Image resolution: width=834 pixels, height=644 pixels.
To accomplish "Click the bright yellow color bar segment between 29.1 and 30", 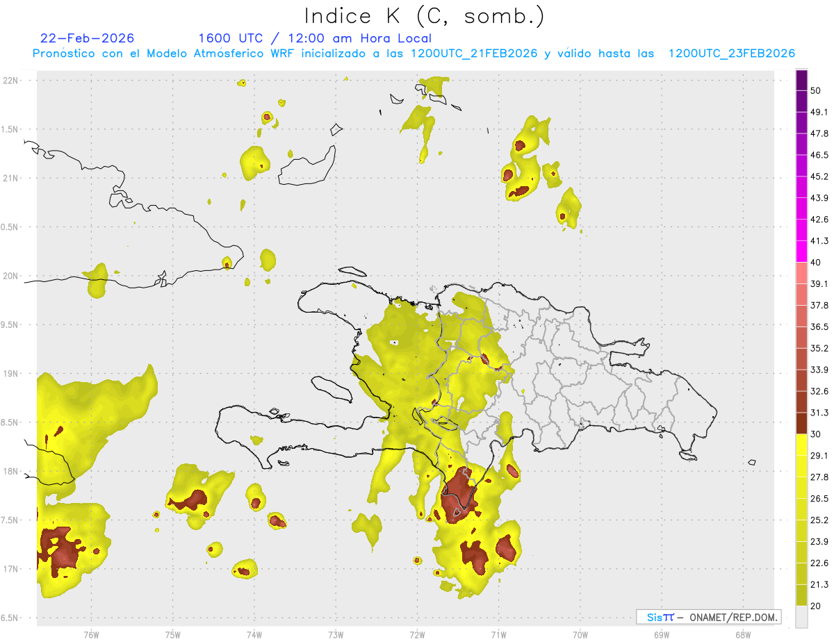I will point(801,445).
